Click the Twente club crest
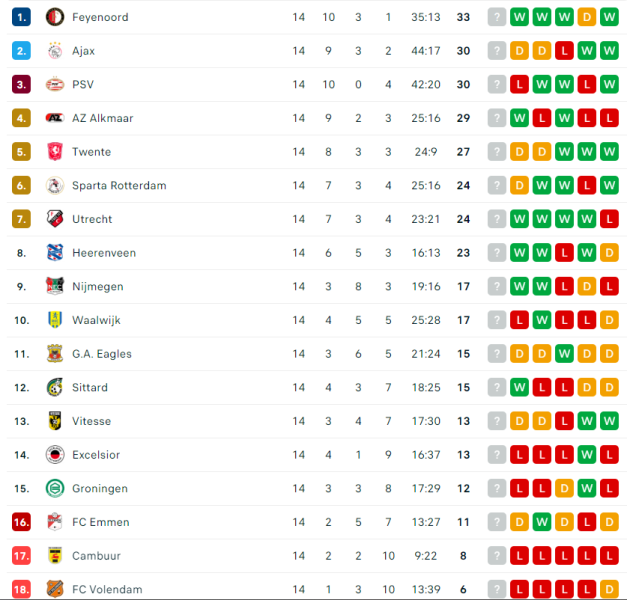The image size is (627, 600). pyautogui.click(x=54, y=152)
